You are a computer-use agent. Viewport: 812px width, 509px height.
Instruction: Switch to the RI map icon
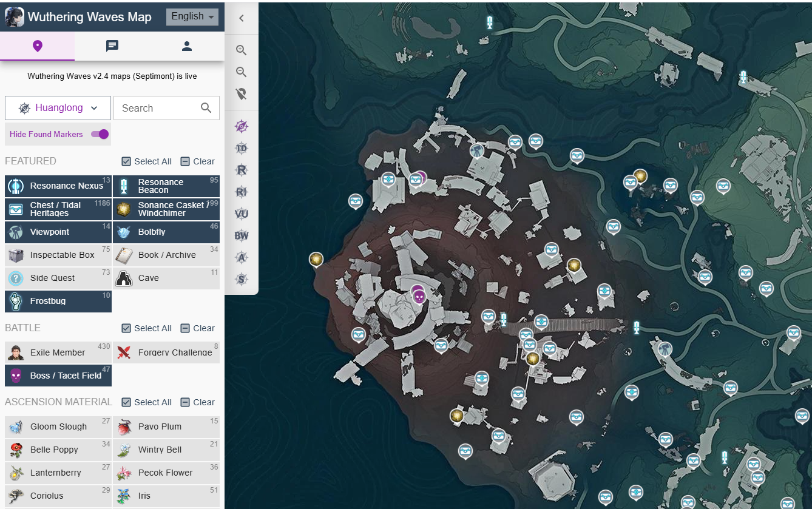click(242, 192)
